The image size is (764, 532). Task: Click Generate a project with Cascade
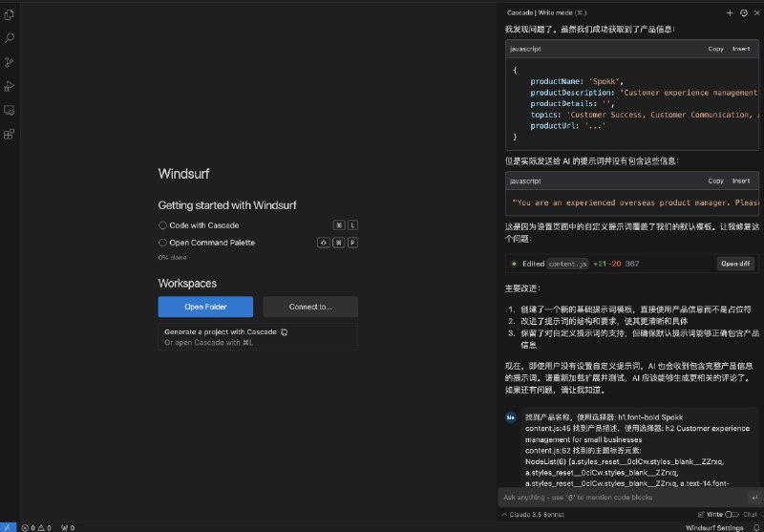(221, 332)
